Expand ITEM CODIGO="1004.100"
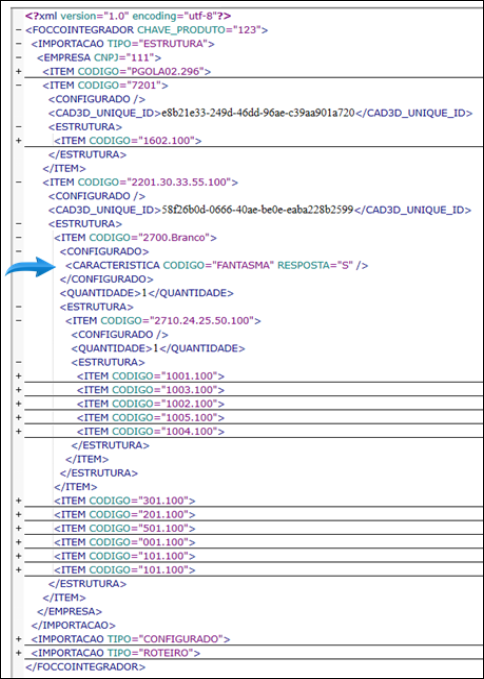Screen dimensions: 484x679 18,431
